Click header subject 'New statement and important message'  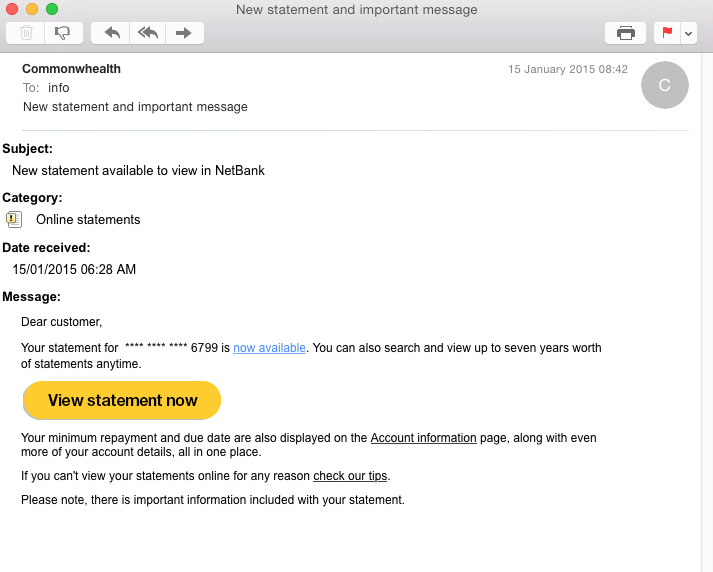136,107
